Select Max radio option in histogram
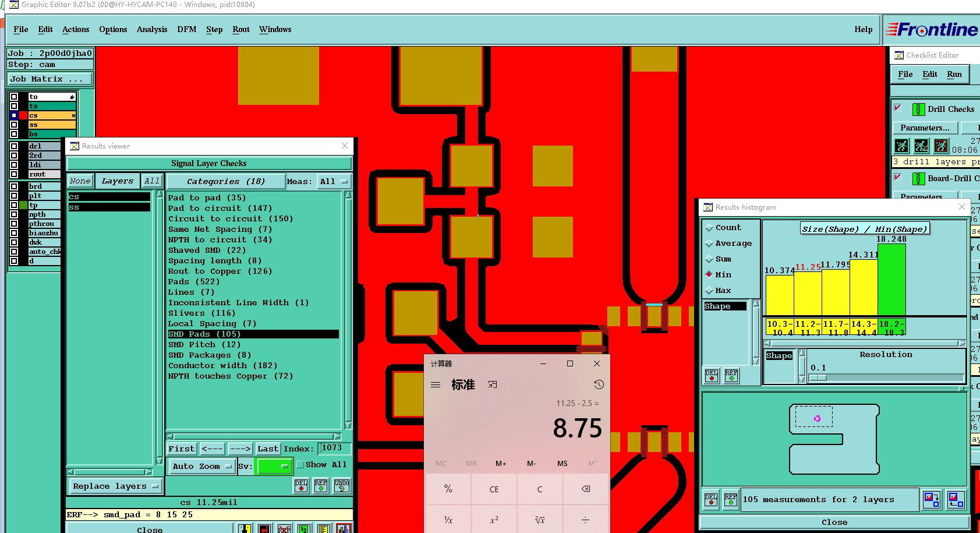This screenshot has height=533, width=980. (x=718, y=291)
